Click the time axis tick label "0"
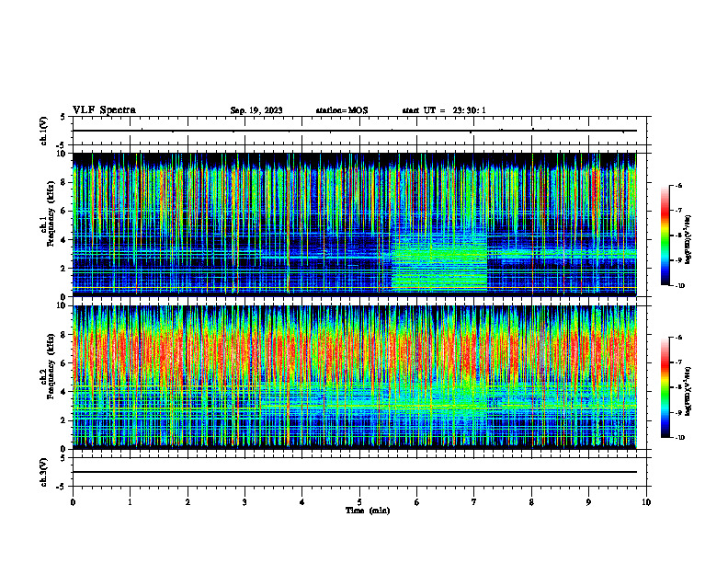728x563 pixels. [x=73, y=502]
